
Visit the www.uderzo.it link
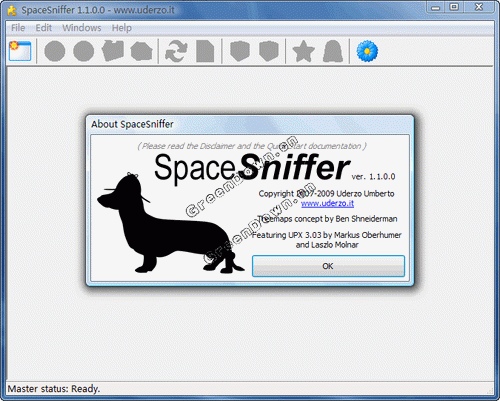pos(327,203)
